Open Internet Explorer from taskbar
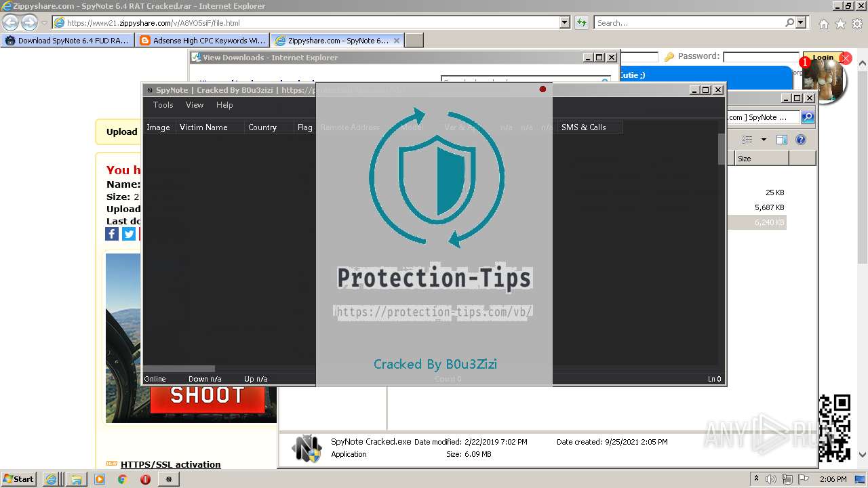This screenshot has height=488, width=868. coord(52,479)
